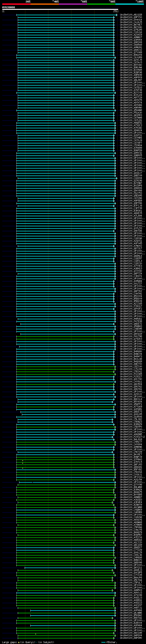Click hit label UniRef100_A7TGK9
146x644 pixels.
131,407
